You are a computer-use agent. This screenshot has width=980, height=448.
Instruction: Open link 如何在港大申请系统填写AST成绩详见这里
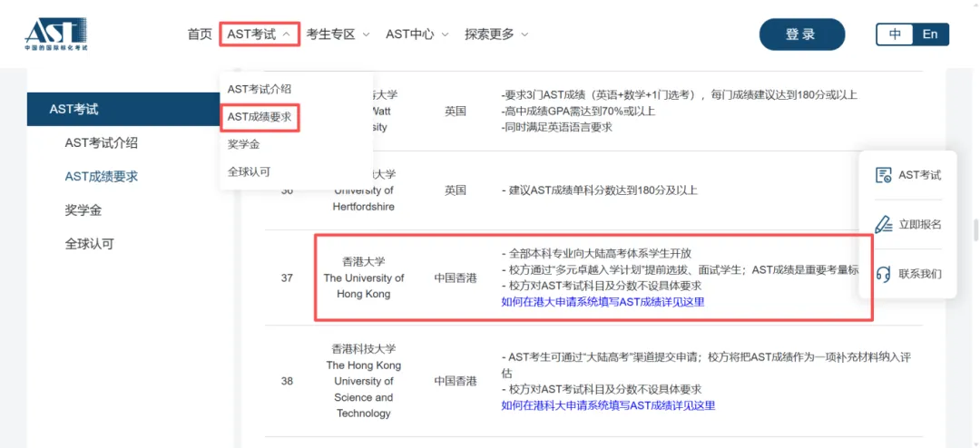click(603, 302)
